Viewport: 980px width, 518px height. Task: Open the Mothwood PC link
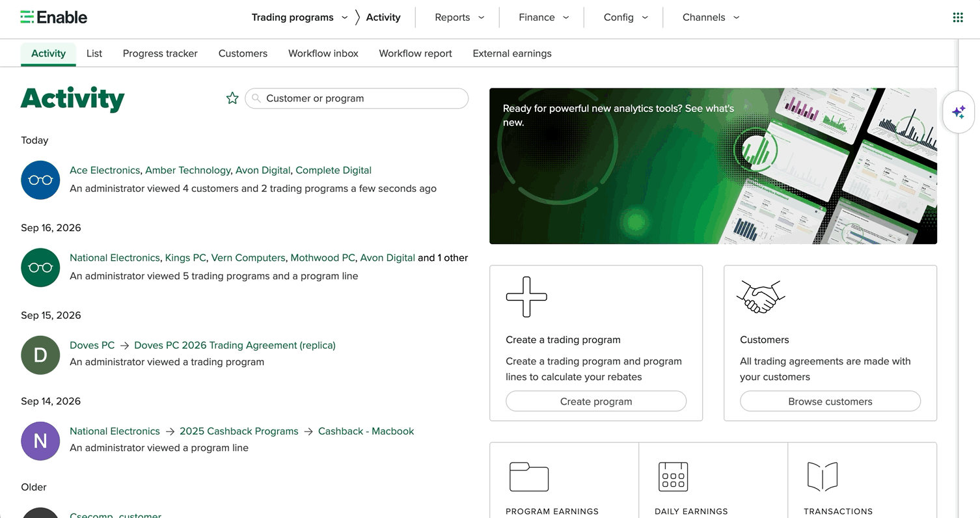[x=323, y=258]
